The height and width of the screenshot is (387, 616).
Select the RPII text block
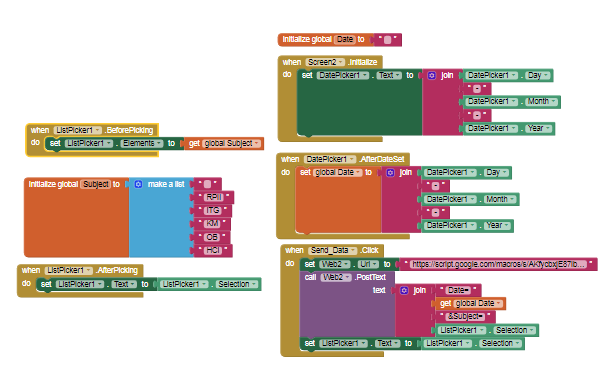tap(214, 197)
